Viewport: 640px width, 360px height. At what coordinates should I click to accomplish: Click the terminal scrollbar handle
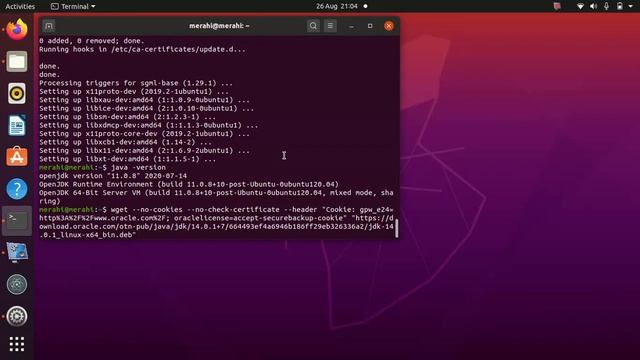[x=396, y=229]
